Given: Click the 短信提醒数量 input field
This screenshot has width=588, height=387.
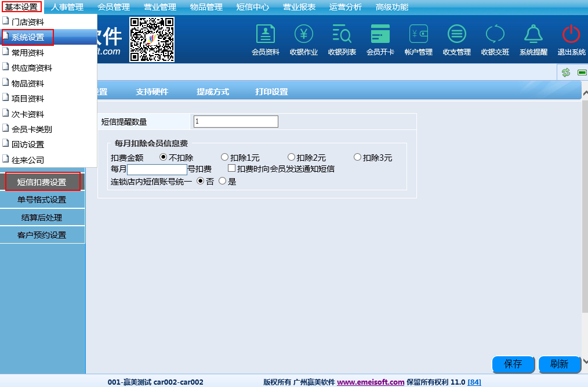Looking at the screenshot, I should [x=235, y=122].
